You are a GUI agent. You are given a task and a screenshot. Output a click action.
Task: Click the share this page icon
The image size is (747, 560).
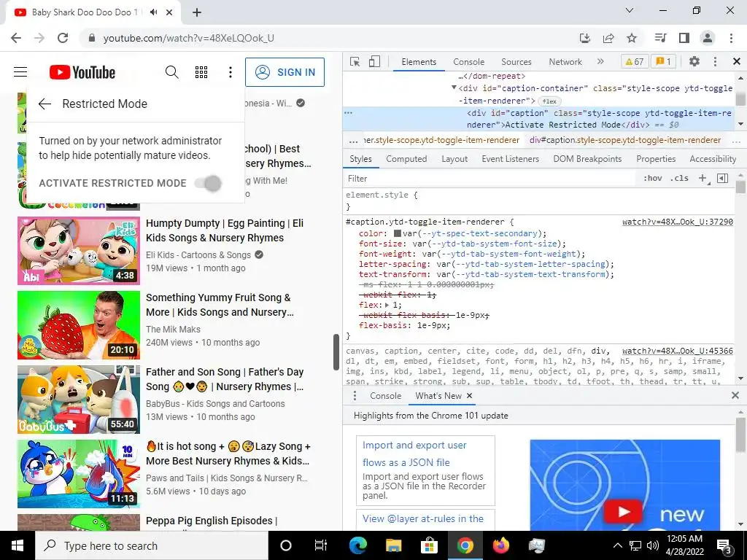pyautogui.click(x=608, y=38)
